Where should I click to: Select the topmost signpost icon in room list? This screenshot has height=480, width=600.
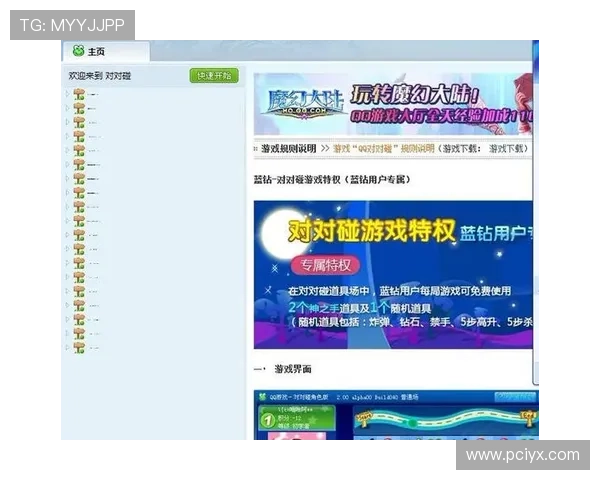coord(79,94)
